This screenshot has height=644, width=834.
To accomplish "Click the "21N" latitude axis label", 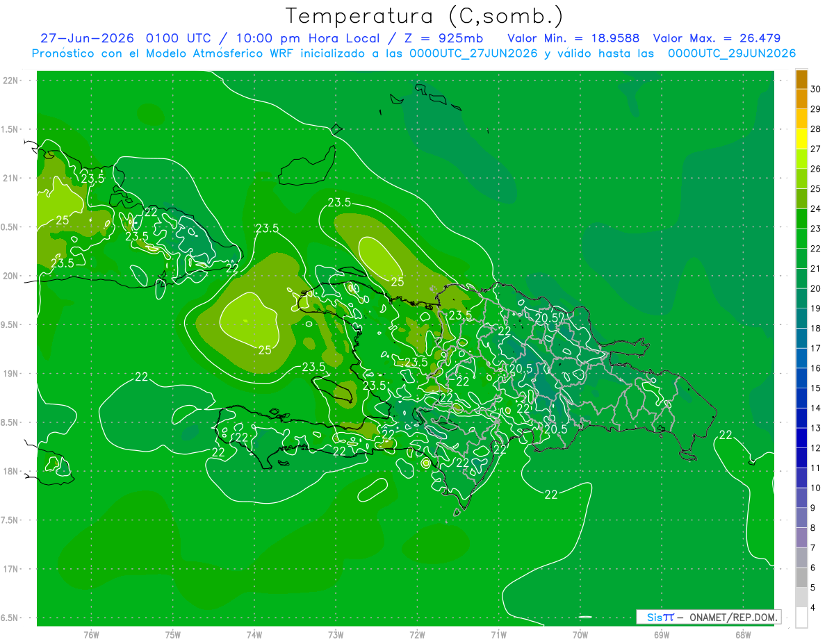I will coord(12,178).
